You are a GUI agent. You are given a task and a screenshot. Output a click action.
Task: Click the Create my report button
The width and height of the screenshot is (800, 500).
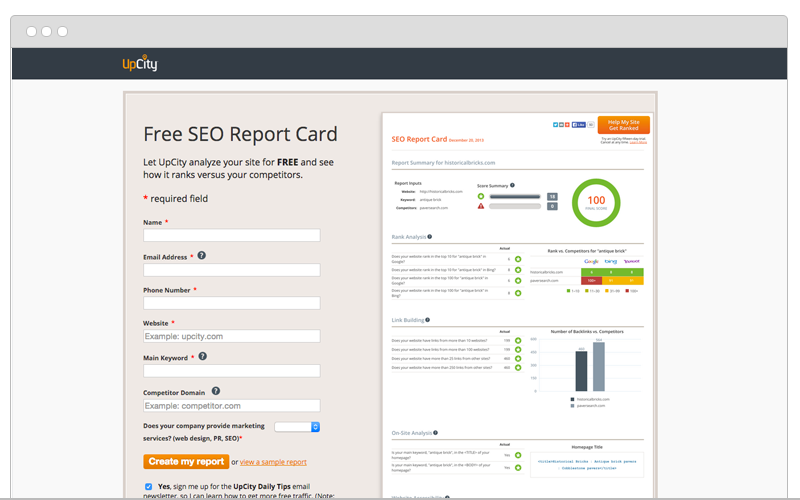pos(186,461)
